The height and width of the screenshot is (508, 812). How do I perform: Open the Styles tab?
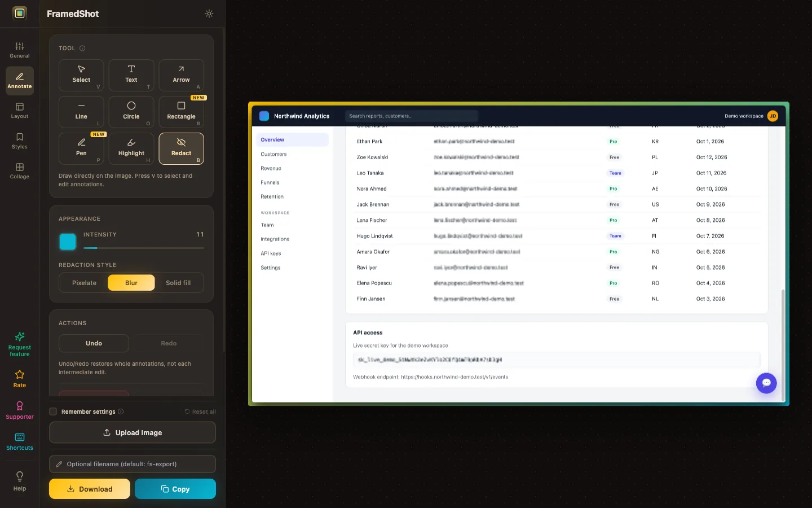pyautogui.click(x=20, y=141)
